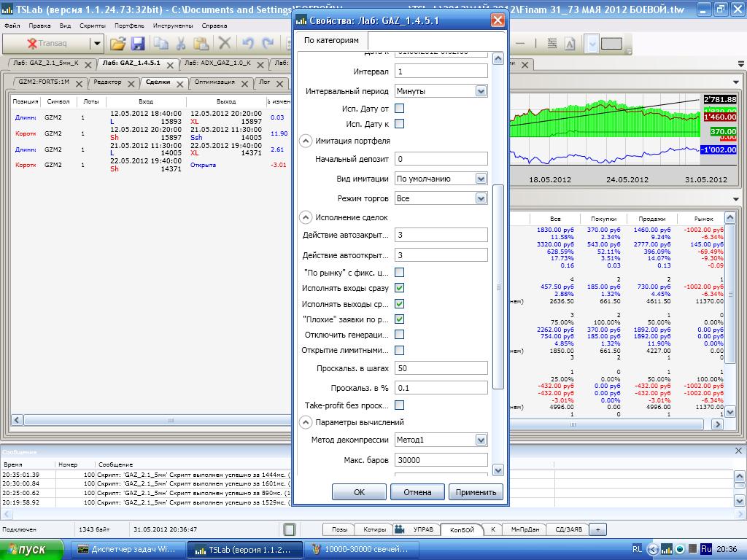Collapse the "Исполнение сделок" section
747x560 pixels.
coord(305,217)
